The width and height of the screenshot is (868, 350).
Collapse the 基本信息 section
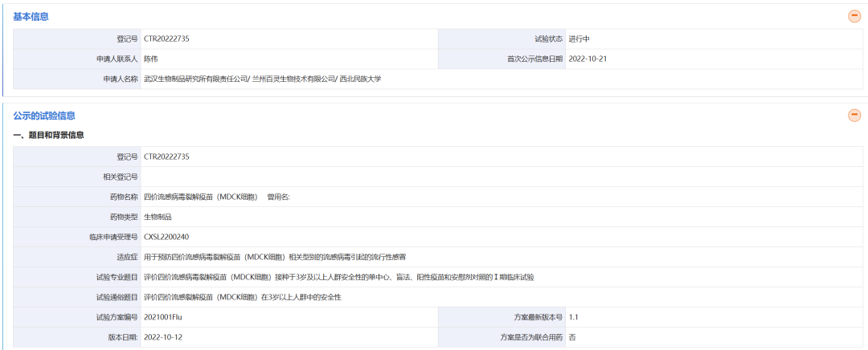[x=854, y=16]
